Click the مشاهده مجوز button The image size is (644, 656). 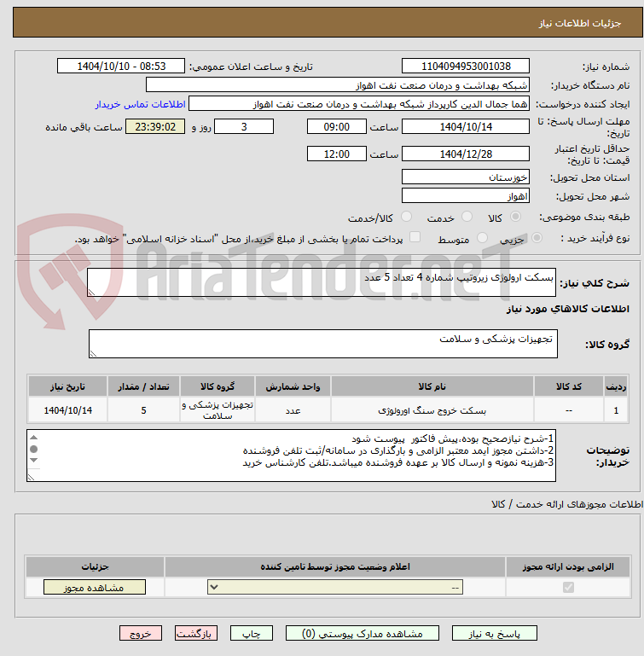click(95, 588)
